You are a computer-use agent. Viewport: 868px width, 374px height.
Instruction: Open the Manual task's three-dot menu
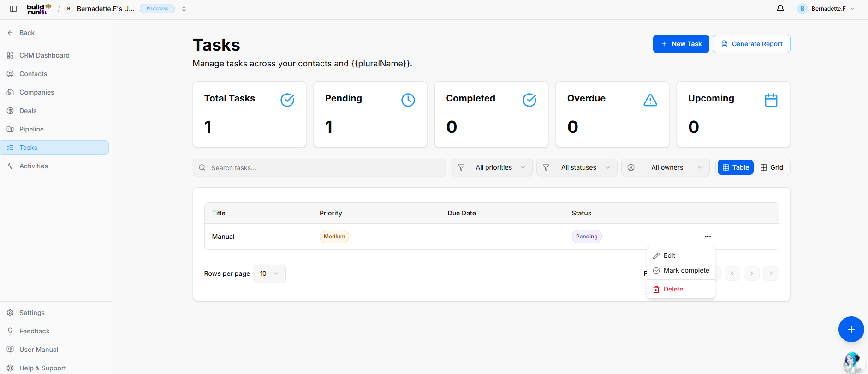point(708,237)
